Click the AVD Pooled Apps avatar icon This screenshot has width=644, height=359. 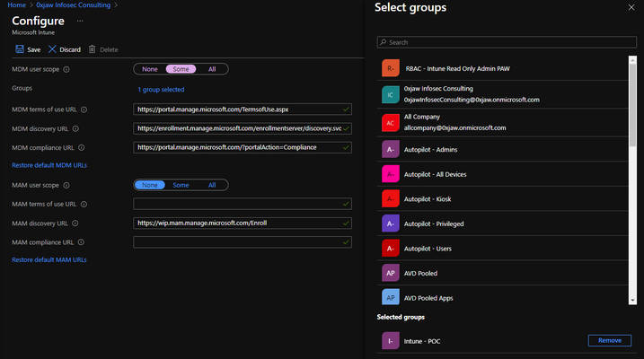tap(390, 297)
